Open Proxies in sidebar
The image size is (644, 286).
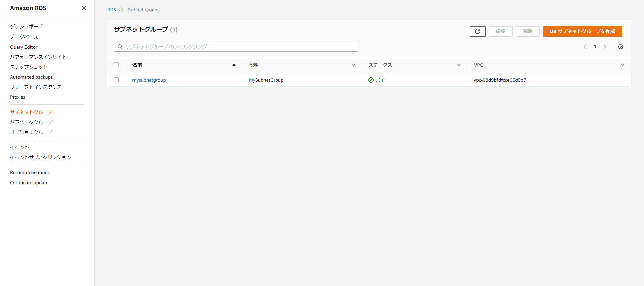[x=18, y=97]
